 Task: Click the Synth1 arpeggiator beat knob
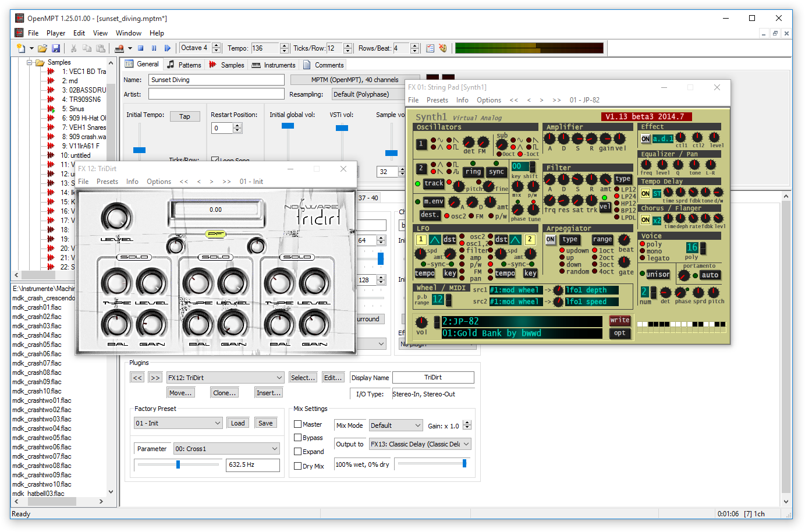625,239
